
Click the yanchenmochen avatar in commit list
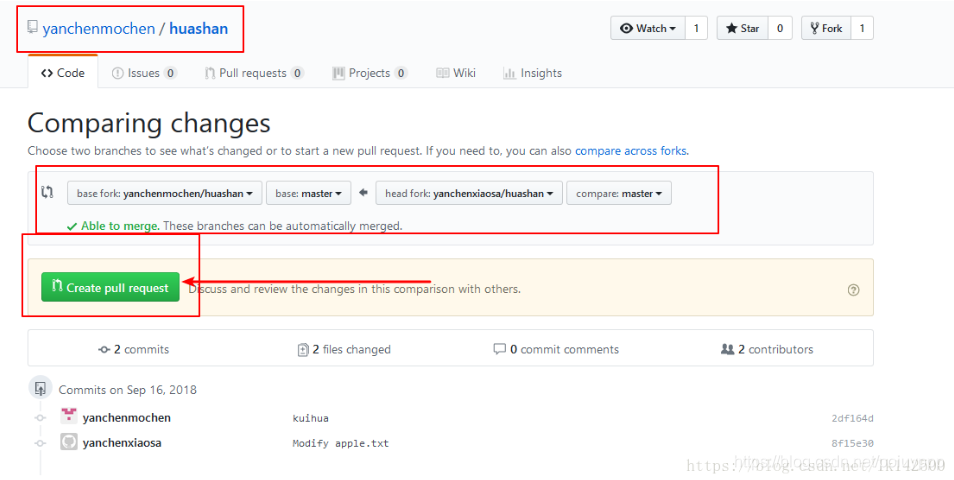pos(69,417)
